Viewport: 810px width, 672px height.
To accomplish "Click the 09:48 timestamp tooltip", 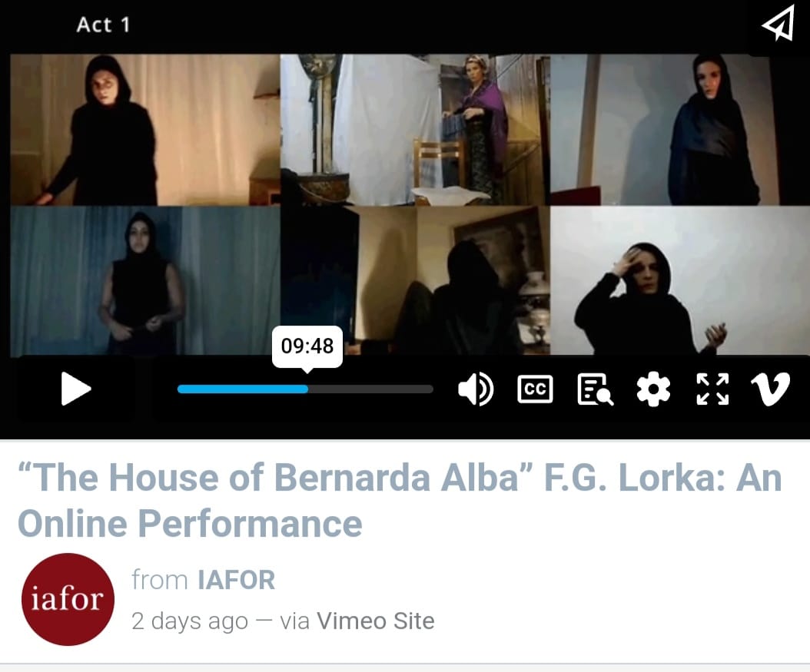I will pos(307,346).
